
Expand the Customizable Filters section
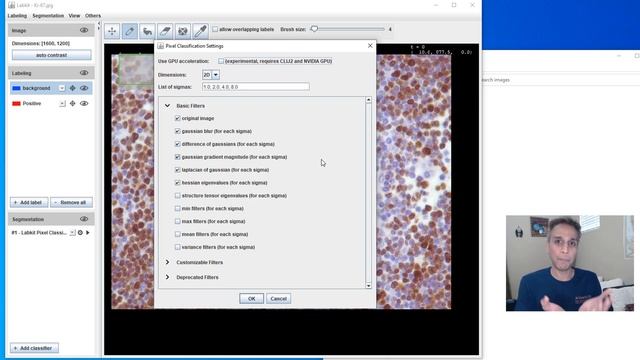click(x=167, y=262)
